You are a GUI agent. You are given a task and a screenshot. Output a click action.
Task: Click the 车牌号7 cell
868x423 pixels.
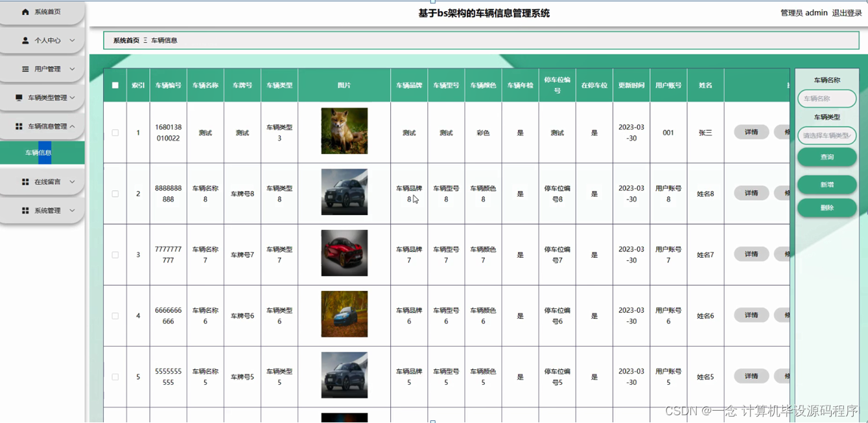click(242, 255)
